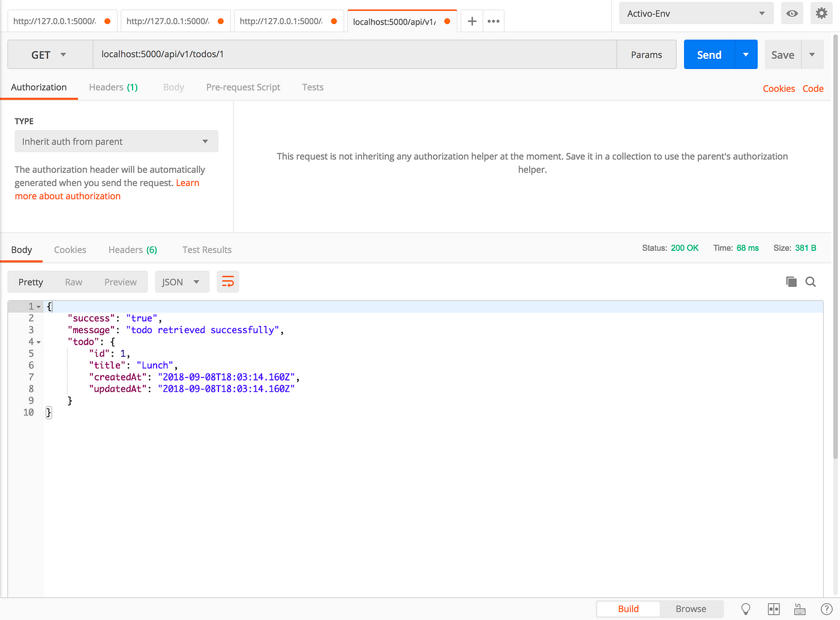Search within the response body
Viewport: 840px width, 620px height.
pos(811,281)
